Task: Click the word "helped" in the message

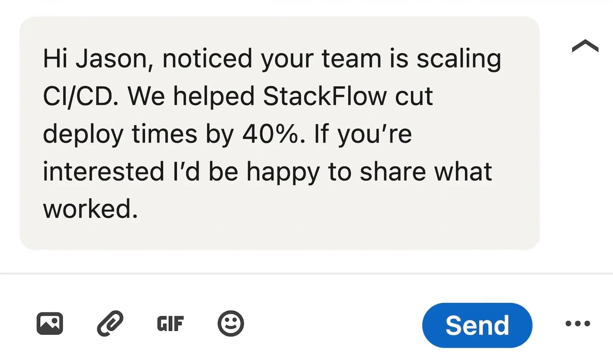Action: pyautogui.click(x=214, y=96)
